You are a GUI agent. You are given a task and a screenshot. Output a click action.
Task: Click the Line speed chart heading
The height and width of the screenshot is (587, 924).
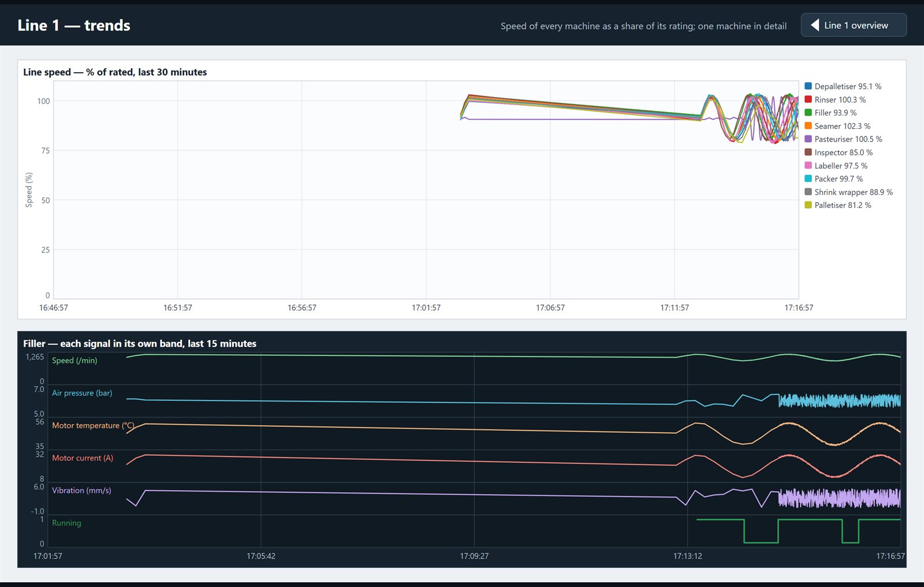(115, 72)
